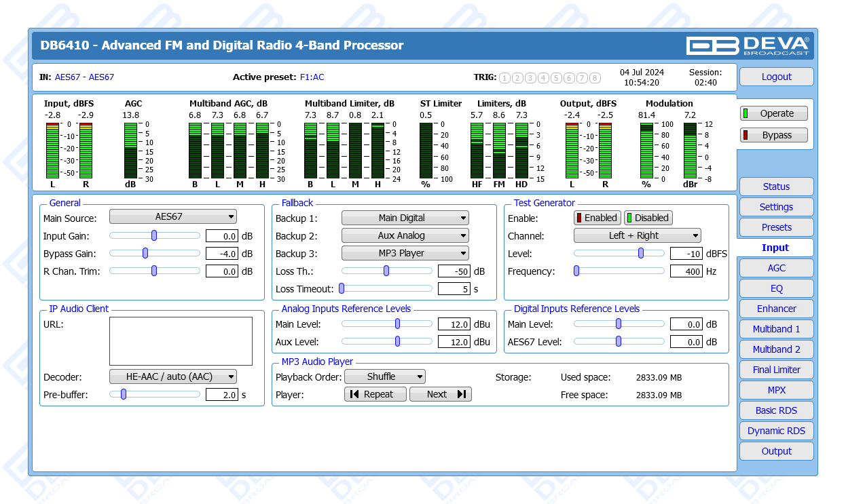Open the Main Source dropdown
The width and height of the screenshot is (846, 504).
point(173,217)
